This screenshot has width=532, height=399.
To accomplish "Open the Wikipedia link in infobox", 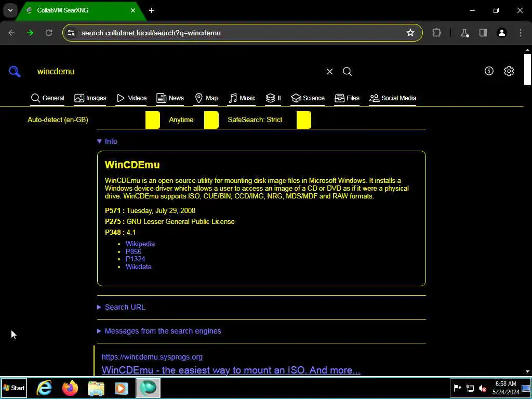I will tap(140, 244).
